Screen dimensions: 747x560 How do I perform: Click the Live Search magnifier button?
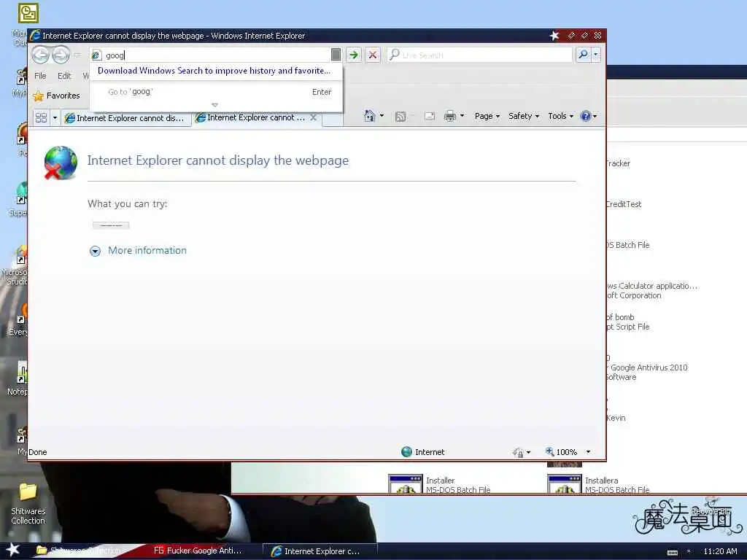tap(583, 55)
